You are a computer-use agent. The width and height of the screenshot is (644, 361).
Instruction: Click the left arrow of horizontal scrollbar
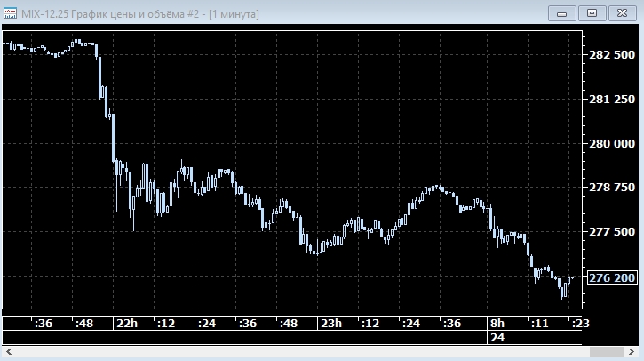coord(7,353)
